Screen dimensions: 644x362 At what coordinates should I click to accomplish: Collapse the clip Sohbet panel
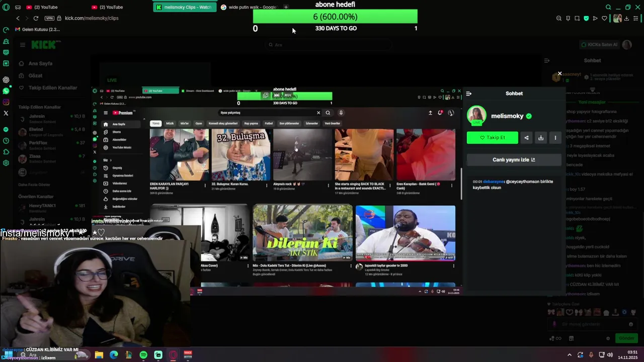click(469, 94)
